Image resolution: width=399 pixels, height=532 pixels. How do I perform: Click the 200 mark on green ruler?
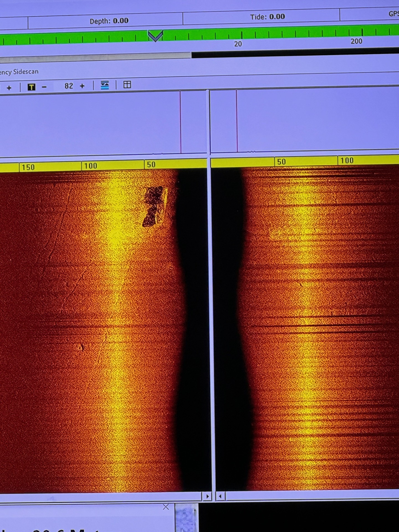point(356,41)
